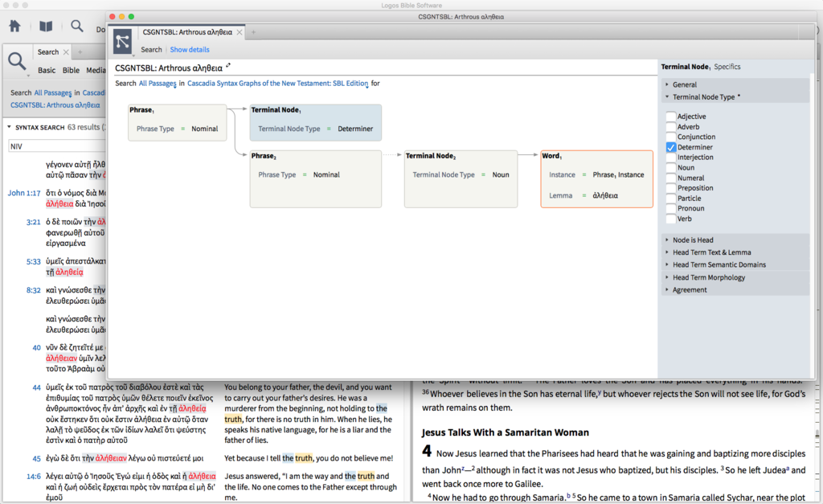823x504 pixels.
Task: Select the Numeral checkbox
Action: [x=671, y=178]
